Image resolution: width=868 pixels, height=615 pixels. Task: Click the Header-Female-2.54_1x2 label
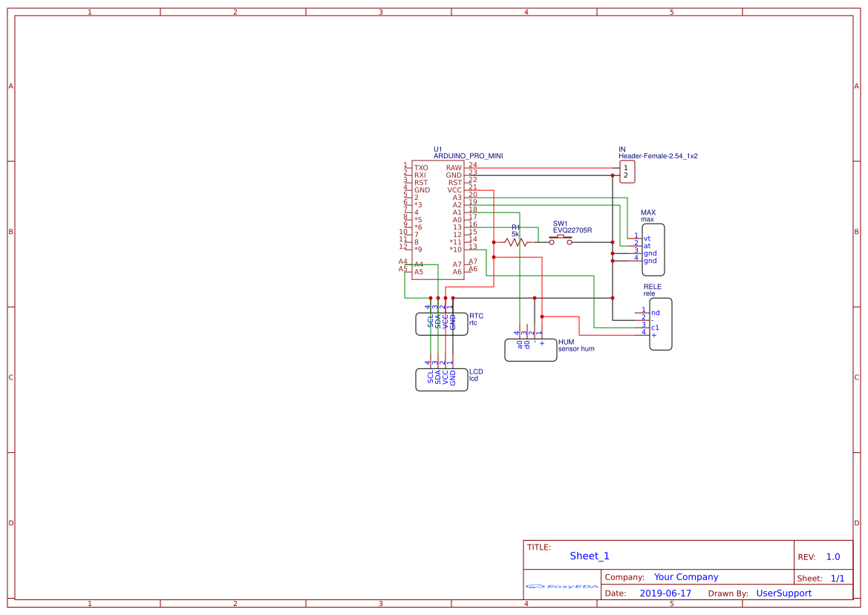point(658,156)
